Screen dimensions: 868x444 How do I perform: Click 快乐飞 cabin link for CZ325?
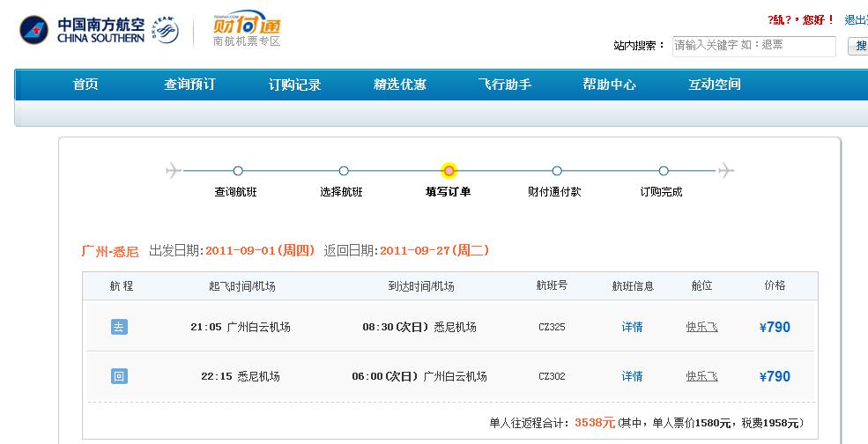point(701,327)
